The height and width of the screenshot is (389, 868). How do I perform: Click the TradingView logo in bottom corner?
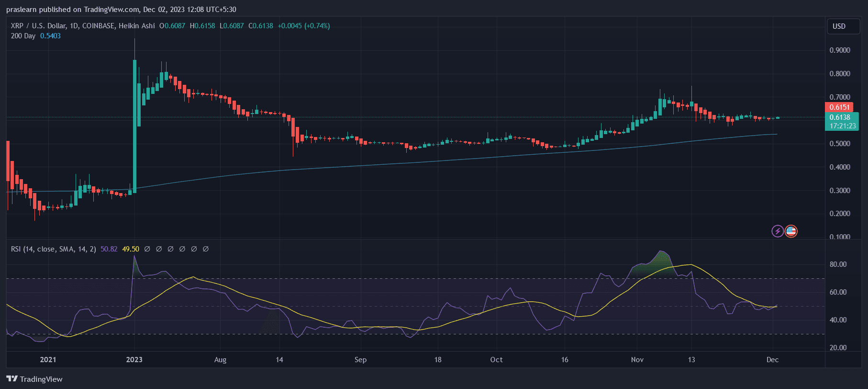click(x=34, y=379)
